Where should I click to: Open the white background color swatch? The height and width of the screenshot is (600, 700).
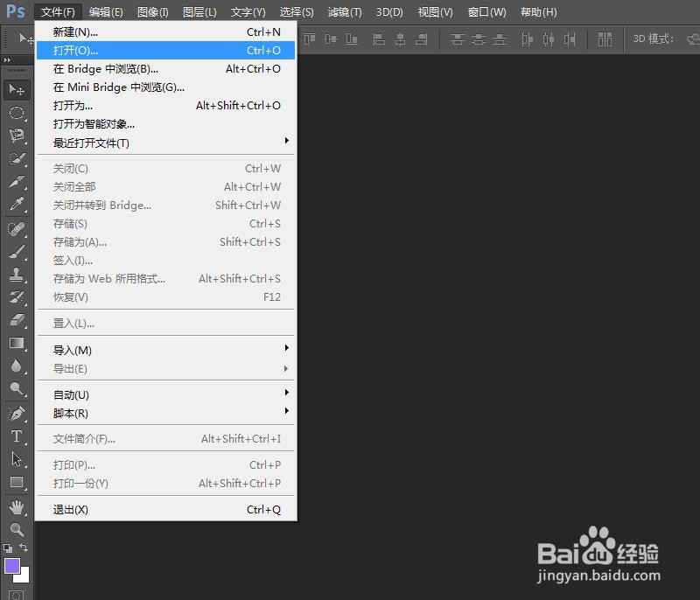pyautogui.click(x=24, y=576)
